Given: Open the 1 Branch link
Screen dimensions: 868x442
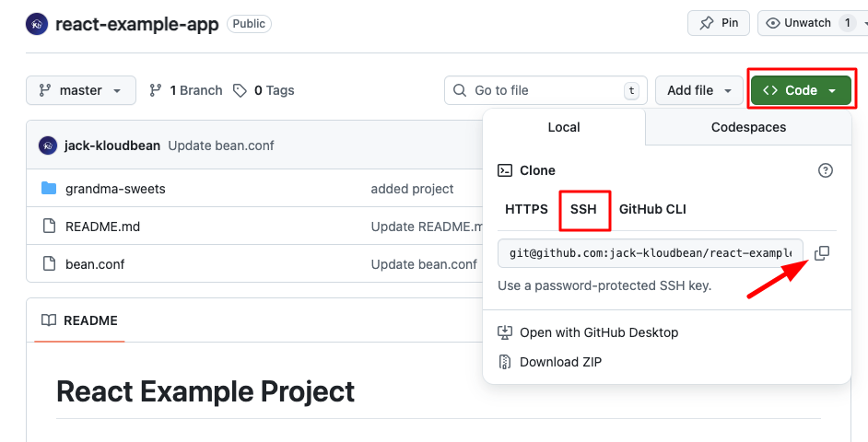Looking at the screenshot, I should click(x=185, y=90).
